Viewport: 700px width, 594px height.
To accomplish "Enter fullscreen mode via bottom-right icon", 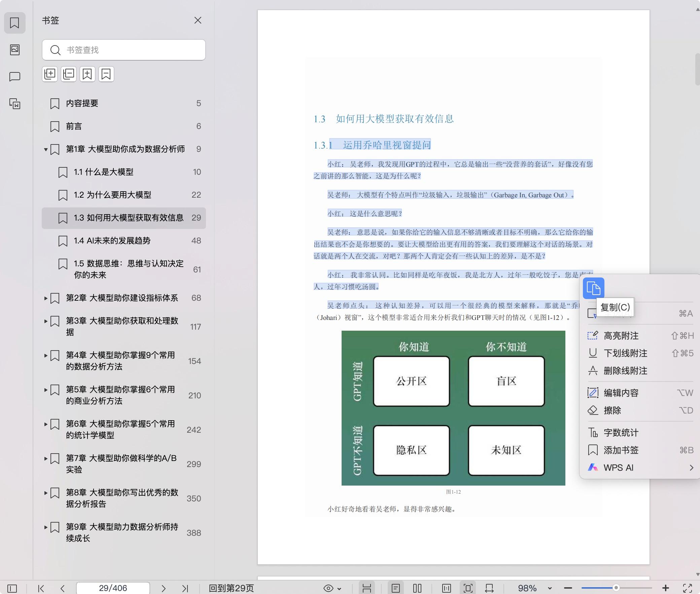I will pyautogui.click(x=687, y=588).
